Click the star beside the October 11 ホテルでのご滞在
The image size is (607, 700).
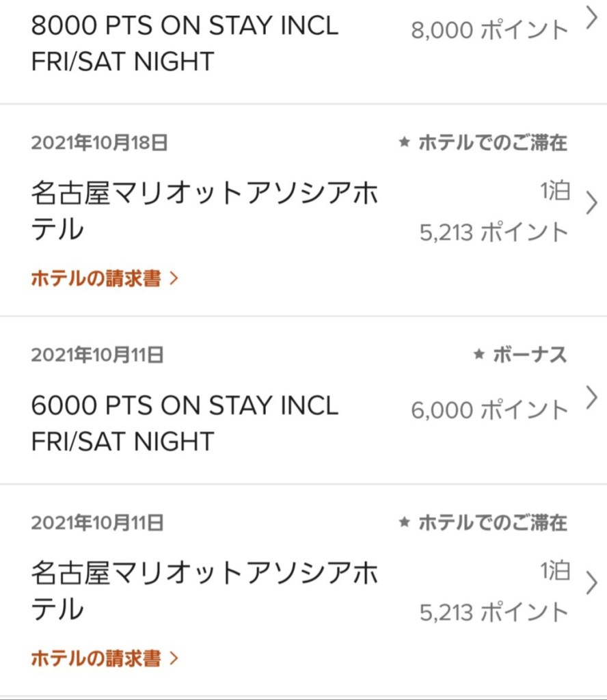coord(405,523)
